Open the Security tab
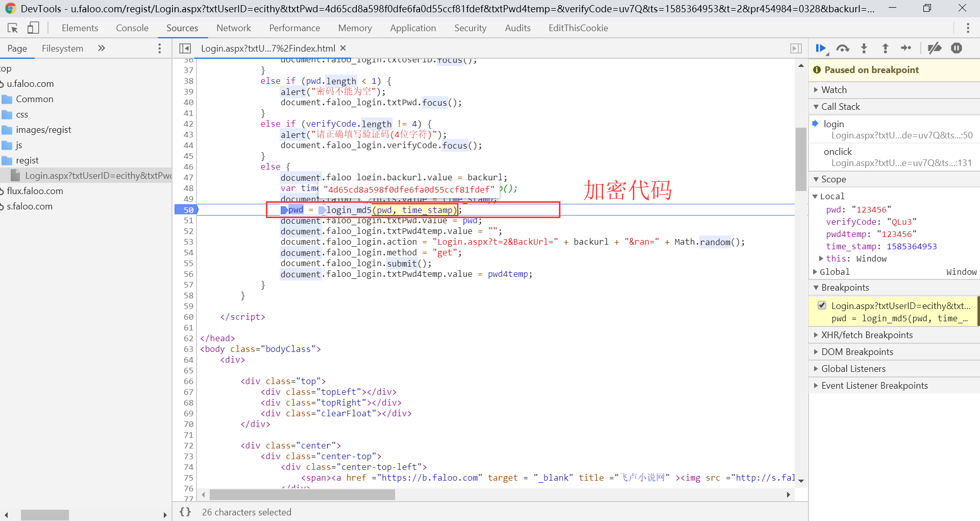980x521 pixels. (x=470, y=28)
